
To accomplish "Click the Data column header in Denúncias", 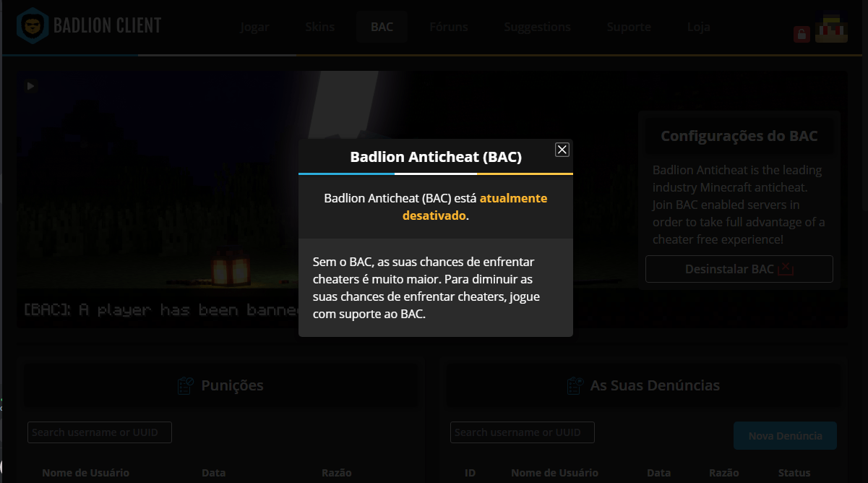I will coord(659,473).
